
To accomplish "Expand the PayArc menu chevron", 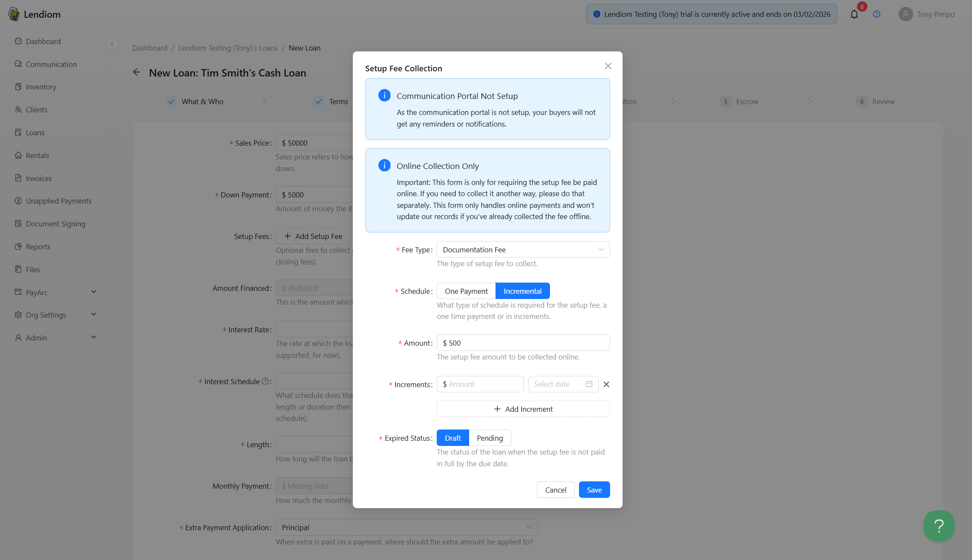I will coord(94,292).
